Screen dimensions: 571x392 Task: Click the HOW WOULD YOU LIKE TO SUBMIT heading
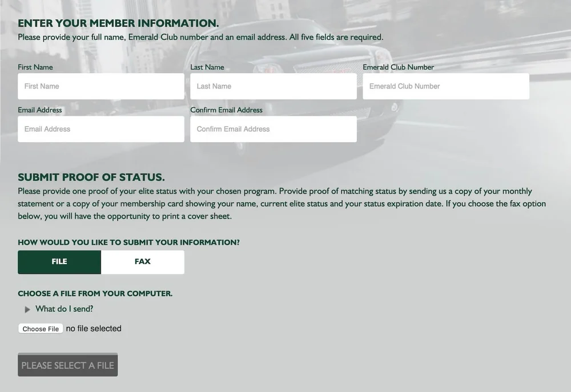tap(128, 242)
